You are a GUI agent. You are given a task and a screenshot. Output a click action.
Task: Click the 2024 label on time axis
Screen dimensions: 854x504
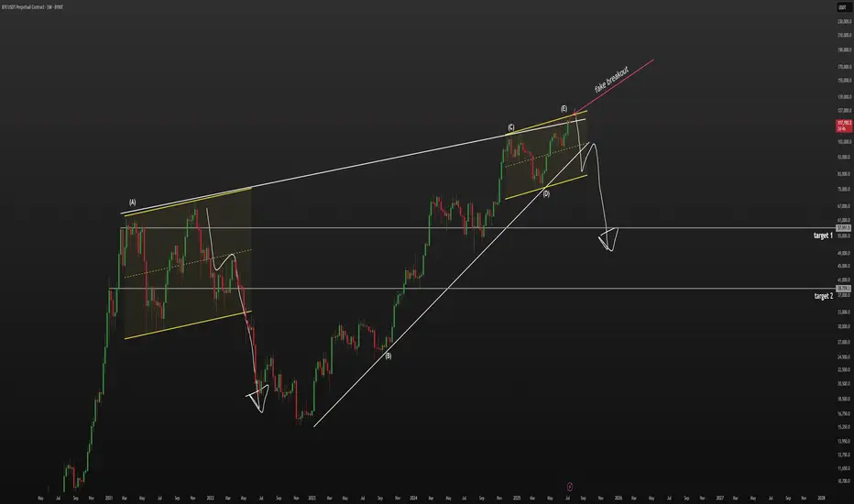pos(413,498)
